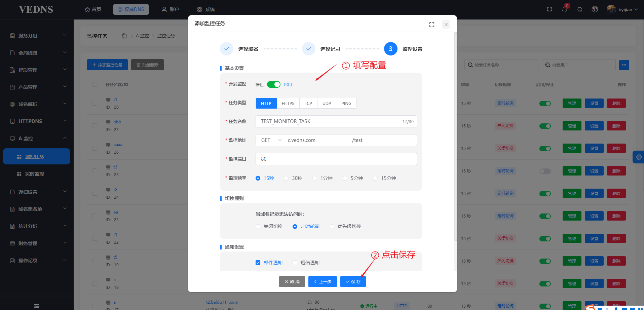Click the 财务管理 sidebar icon

point(12,243)
